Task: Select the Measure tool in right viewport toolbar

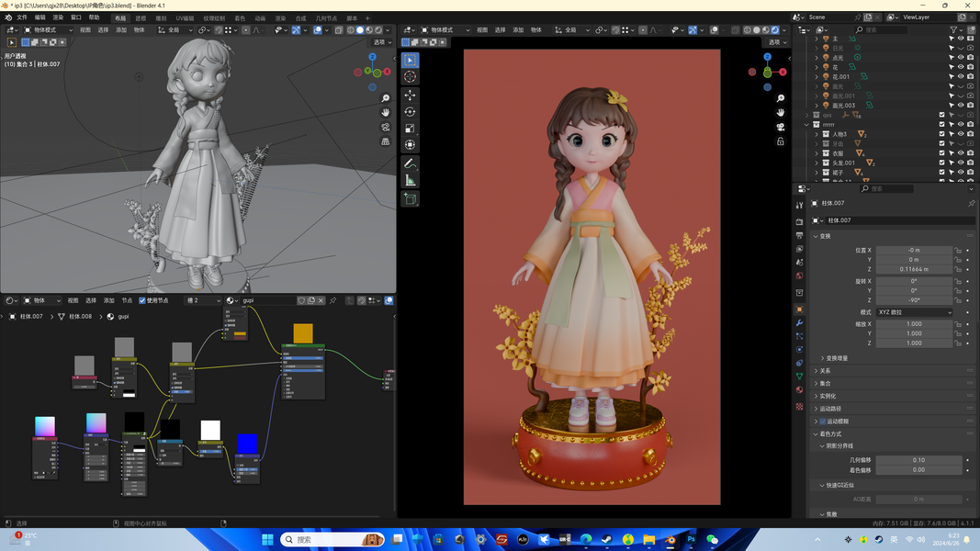Action: click(410, 181)
